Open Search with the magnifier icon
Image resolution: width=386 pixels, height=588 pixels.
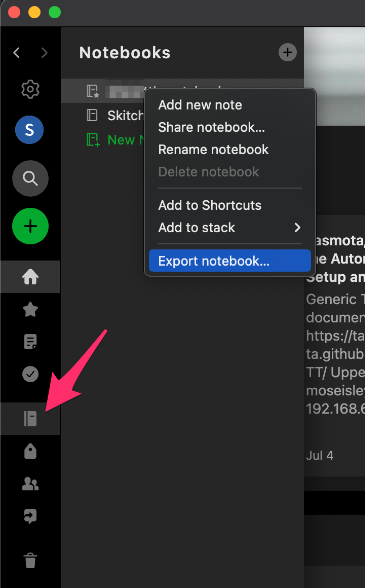pos(30,178)
